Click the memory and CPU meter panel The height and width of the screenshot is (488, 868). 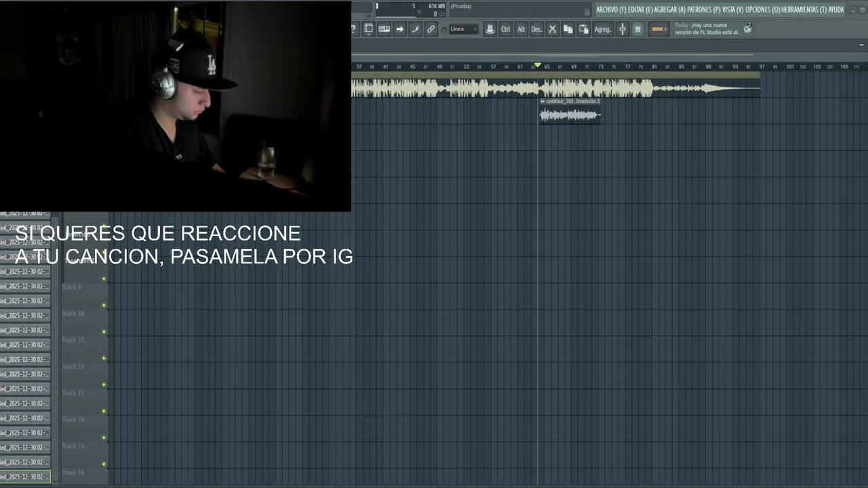coord(411,9)
